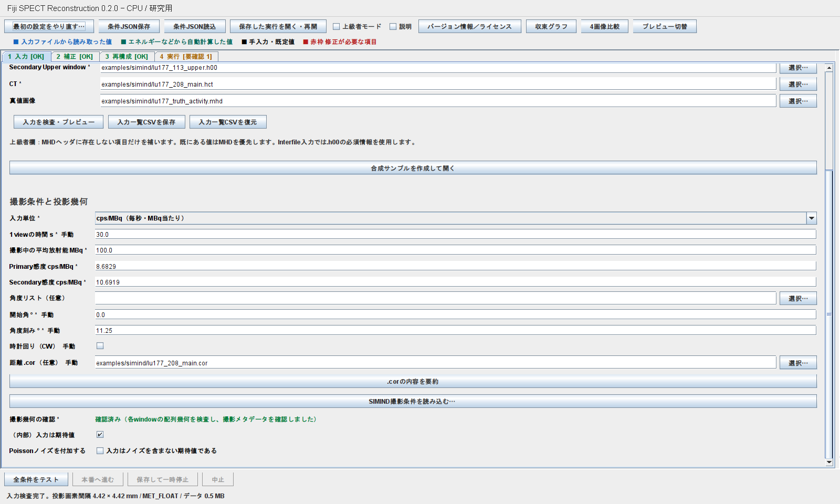The height and width of the screenshot is (504, 840).
Task: Click 入力一覧CSVを復元
Action: click(228, 122)
